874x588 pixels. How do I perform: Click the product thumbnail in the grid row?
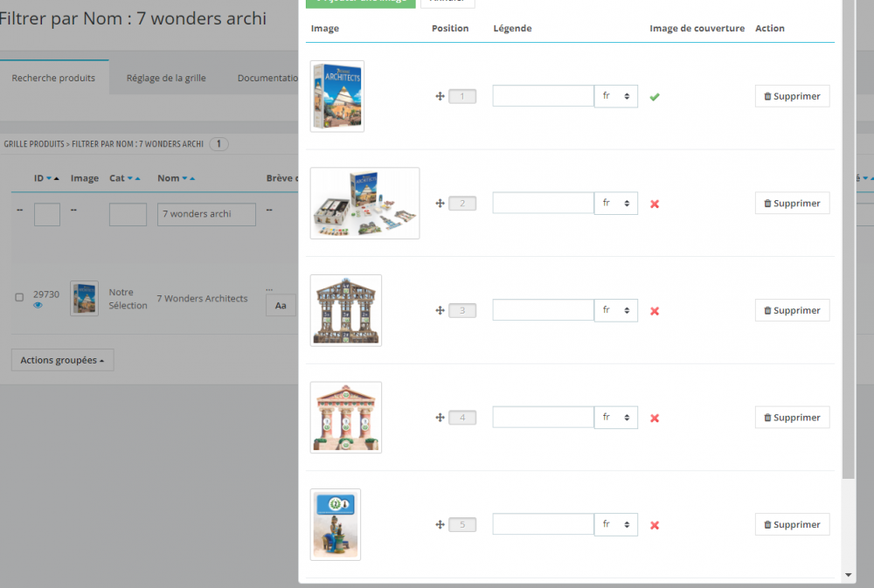click(84, 298)
